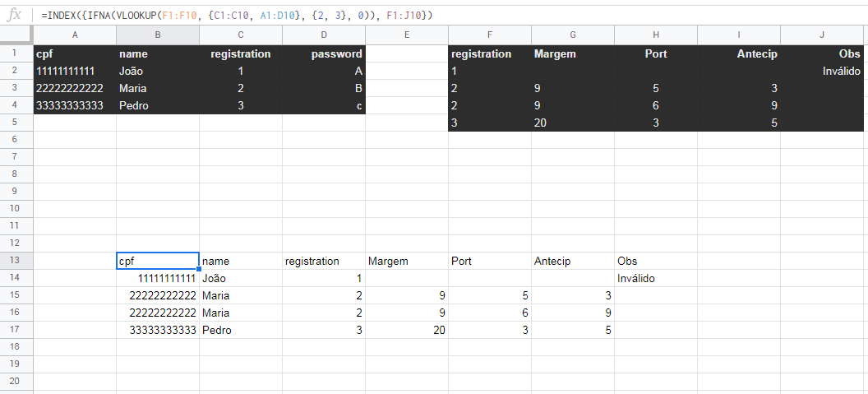Screen dimensions: 868x394
Task: Click cell A3 containing 22222222222
Action: pos(75,88)
